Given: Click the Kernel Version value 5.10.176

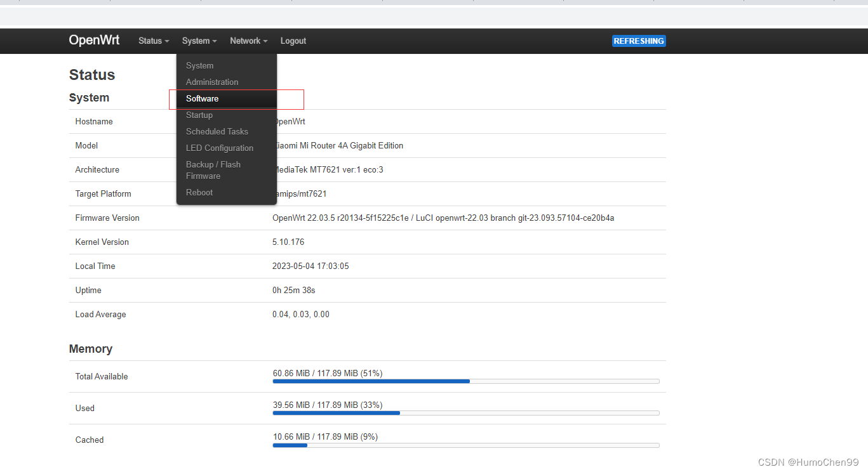Looking at the screenshot, I should (x=288, y=242).
